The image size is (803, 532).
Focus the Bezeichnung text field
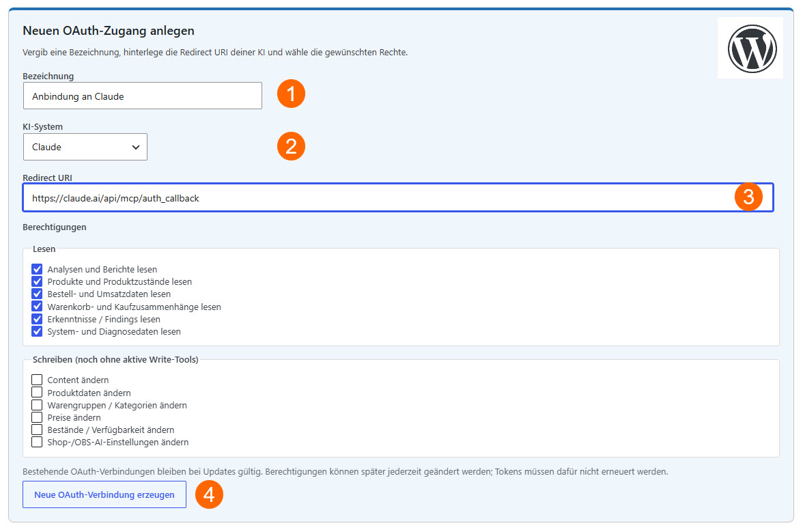click(x=142, y=96)
